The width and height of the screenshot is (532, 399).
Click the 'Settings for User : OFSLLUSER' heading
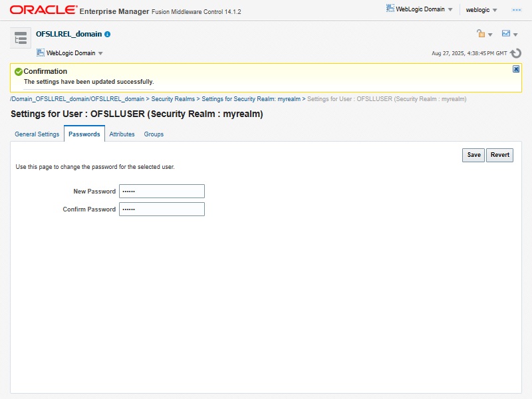coord(137,114)
